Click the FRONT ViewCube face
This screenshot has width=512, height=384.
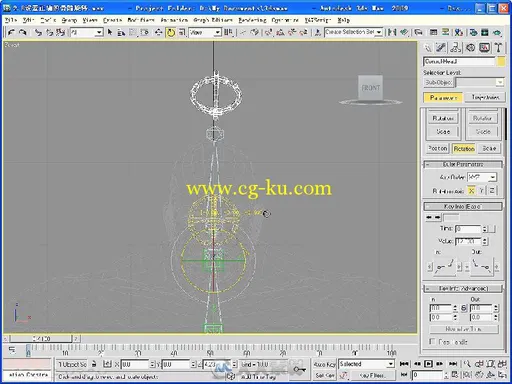[x=370, y=88]
